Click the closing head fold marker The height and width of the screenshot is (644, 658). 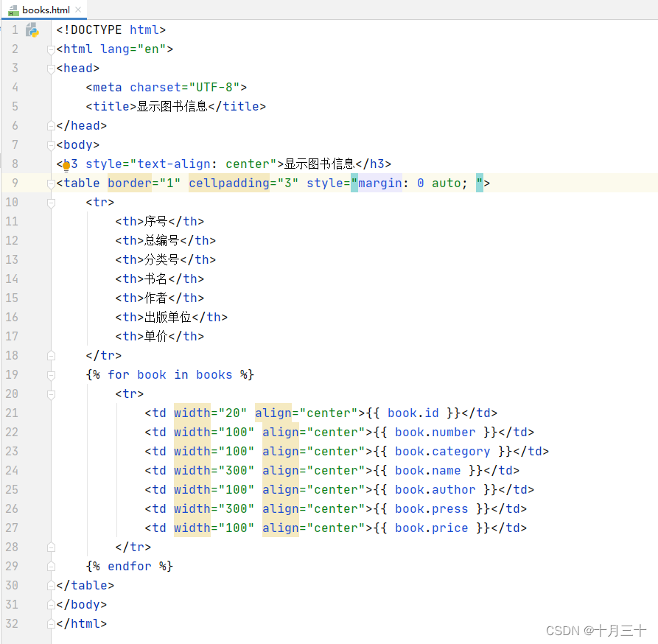[51, 126]
